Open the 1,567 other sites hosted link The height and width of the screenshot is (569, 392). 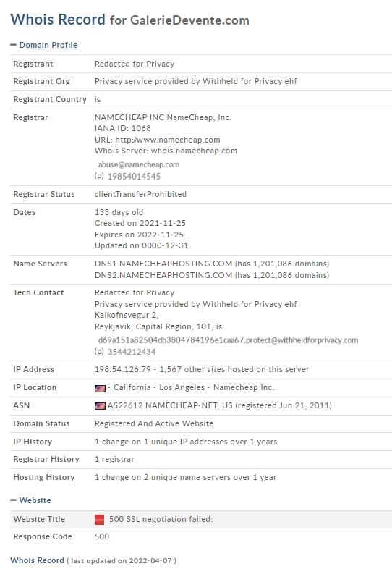234,369
